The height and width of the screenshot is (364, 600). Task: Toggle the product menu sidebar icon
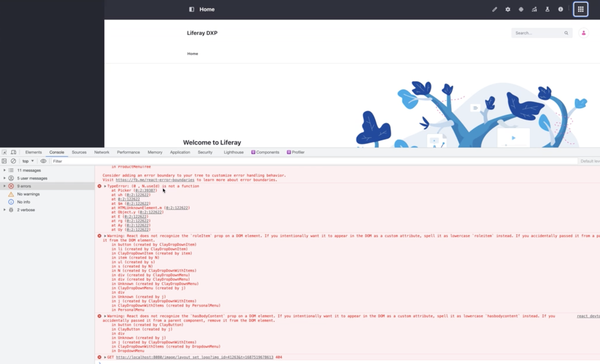pos(191,9)
